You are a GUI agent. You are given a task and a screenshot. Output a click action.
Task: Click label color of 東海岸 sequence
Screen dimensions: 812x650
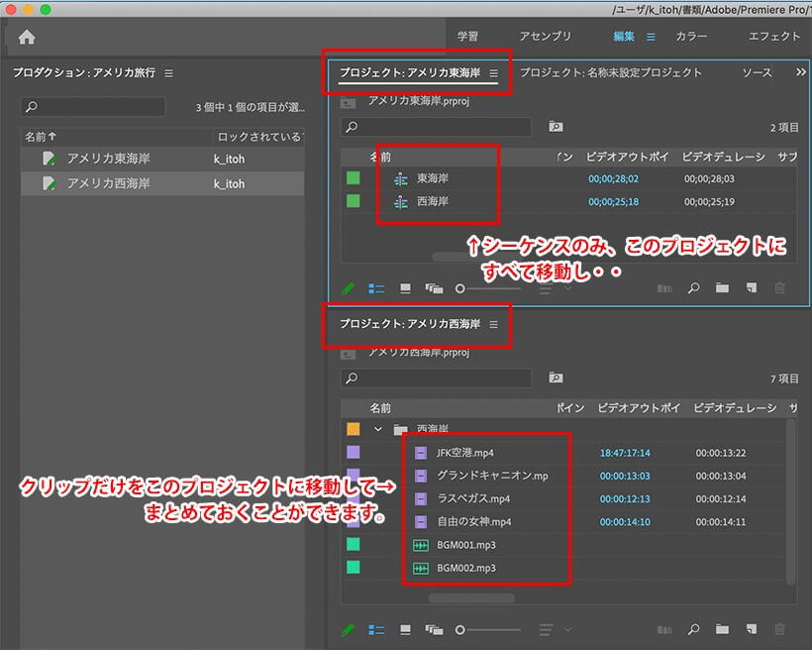[354, 178]
